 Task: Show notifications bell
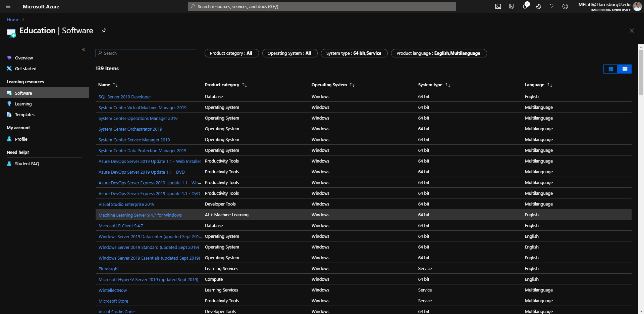pyautogui.click(x=525, y=6)
